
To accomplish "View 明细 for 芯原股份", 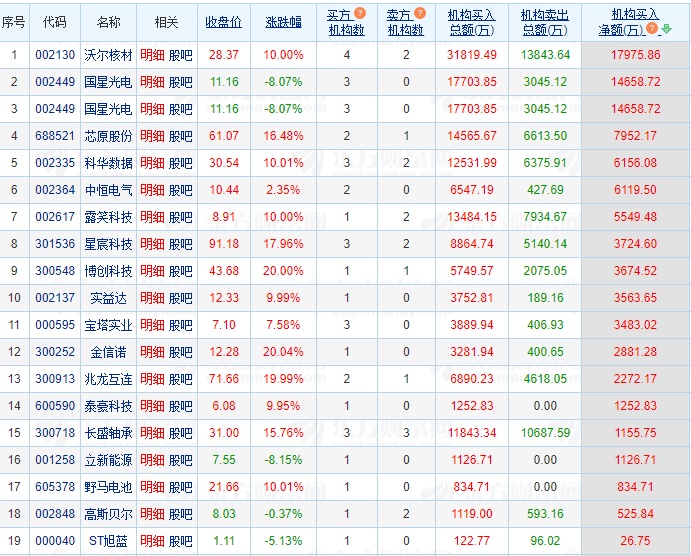I will 152,136.
